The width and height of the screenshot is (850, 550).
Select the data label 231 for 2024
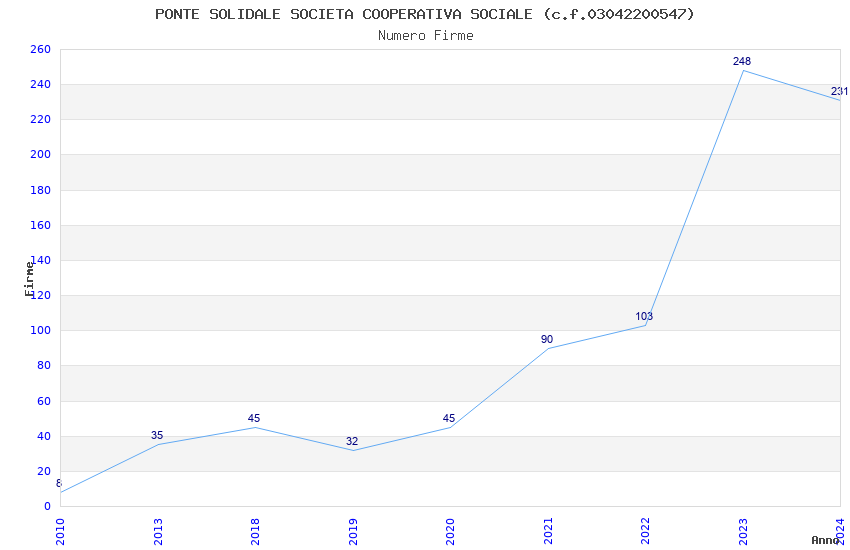coord(839,91)
